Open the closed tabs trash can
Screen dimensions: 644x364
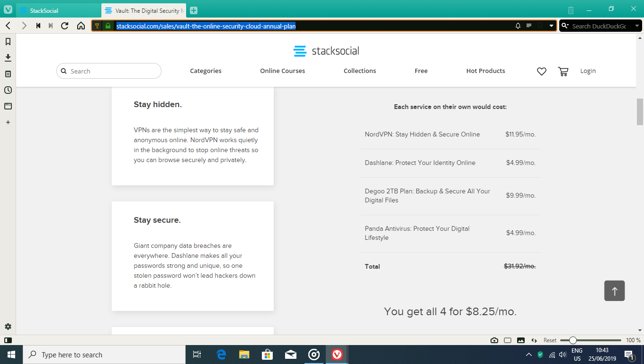click(x=571, y=10)
